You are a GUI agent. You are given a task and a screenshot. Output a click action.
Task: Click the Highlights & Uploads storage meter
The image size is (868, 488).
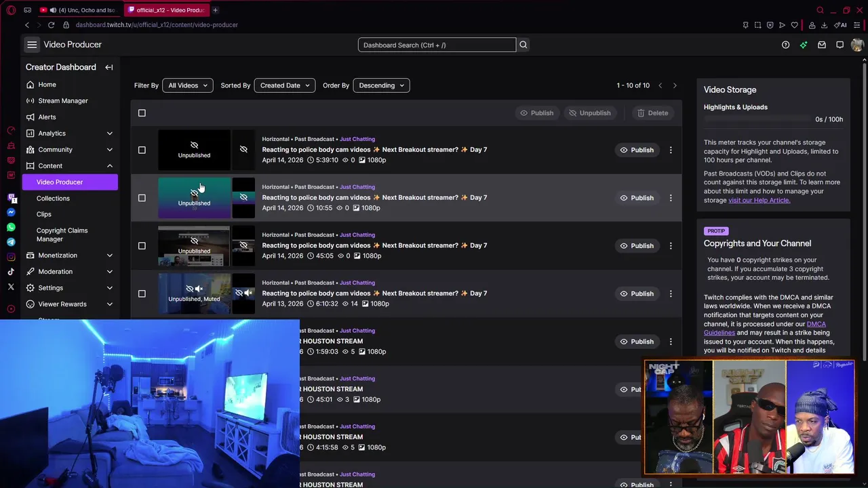(x=758, y=119)
